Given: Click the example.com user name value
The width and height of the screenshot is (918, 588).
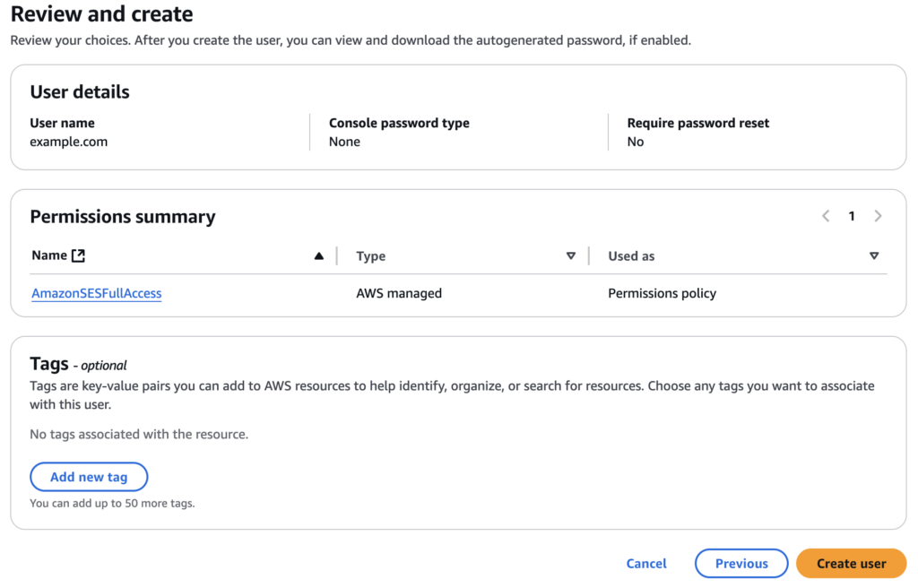Looking at the screenshot, I should pos(69,142).
